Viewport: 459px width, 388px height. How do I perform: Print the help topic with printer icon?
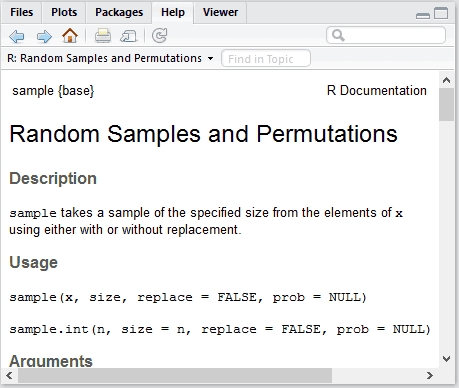tap(103, 36)
